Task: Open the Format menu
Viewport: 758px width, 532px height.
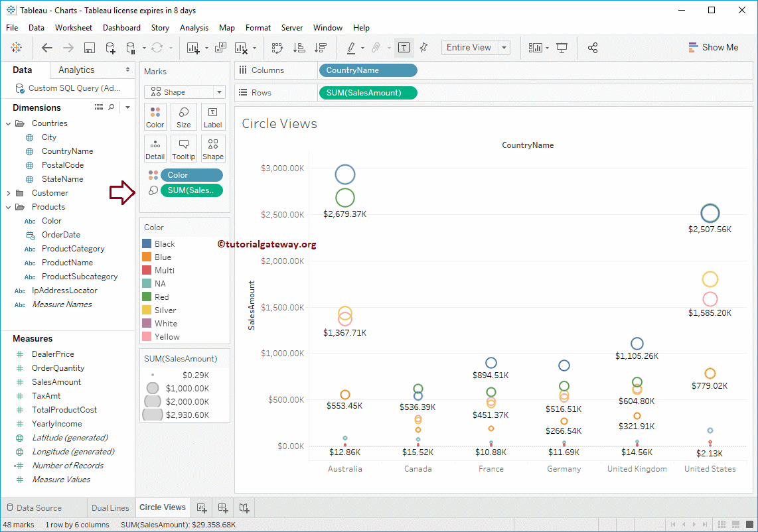Action: (258, 28)
